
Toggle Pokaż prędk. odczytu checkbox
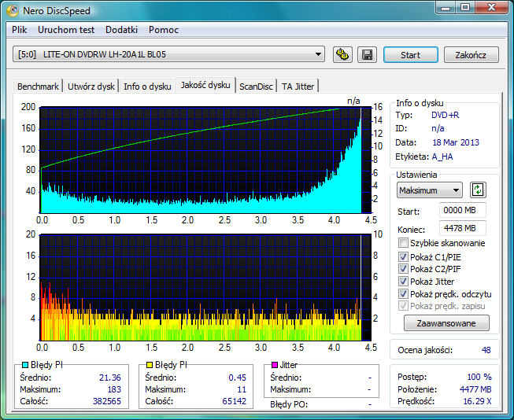pyautogui.click(x=403, y=293)
